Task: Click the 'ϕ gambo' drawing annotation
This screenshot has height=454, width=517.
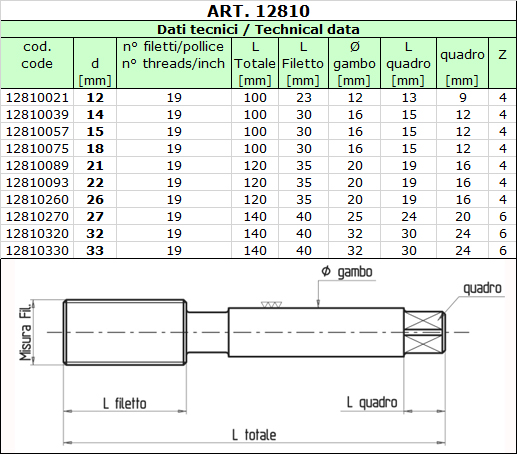Action: pos(347,272)
